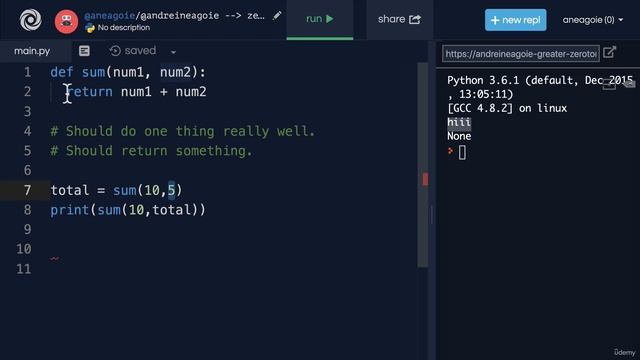Create a new repl

pyautogui.click(x=516, y=20)
